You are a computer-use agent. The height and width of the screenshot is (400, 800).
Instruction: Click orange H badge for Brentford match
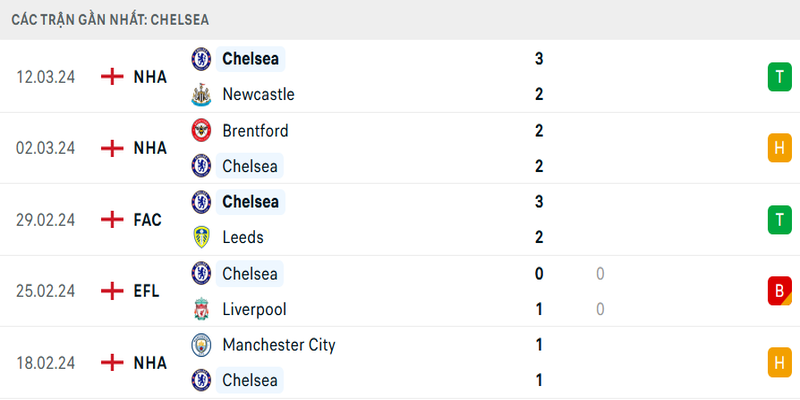(779, 148)
